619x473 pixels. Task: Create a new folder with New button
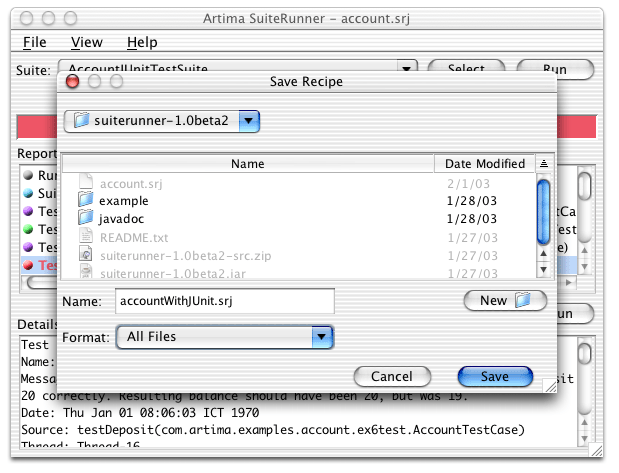pyautogui.click(x=505, y=300)
